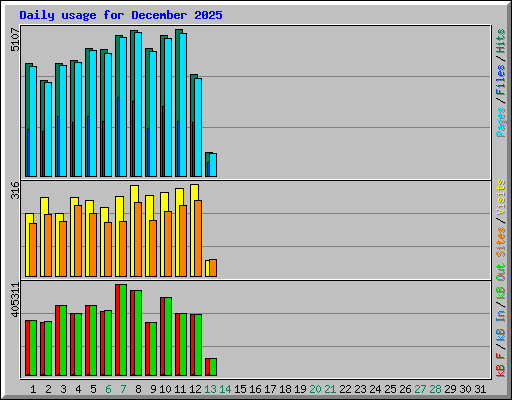Image resolution: width=512 pixels, height=400 pixels.
Task: Click the 'Daily usage for December 2025' title
Action: pyautogui.click(x=121, y=15)
